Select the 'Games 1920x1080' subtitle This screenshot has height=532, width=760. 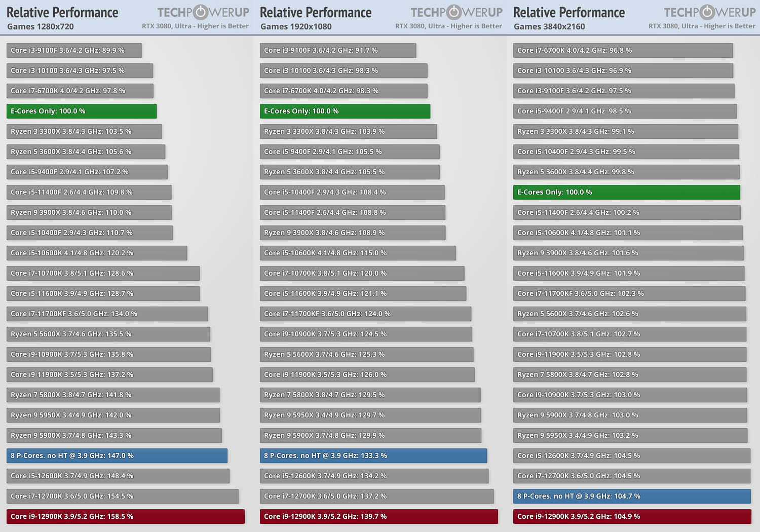click(296, 26)
